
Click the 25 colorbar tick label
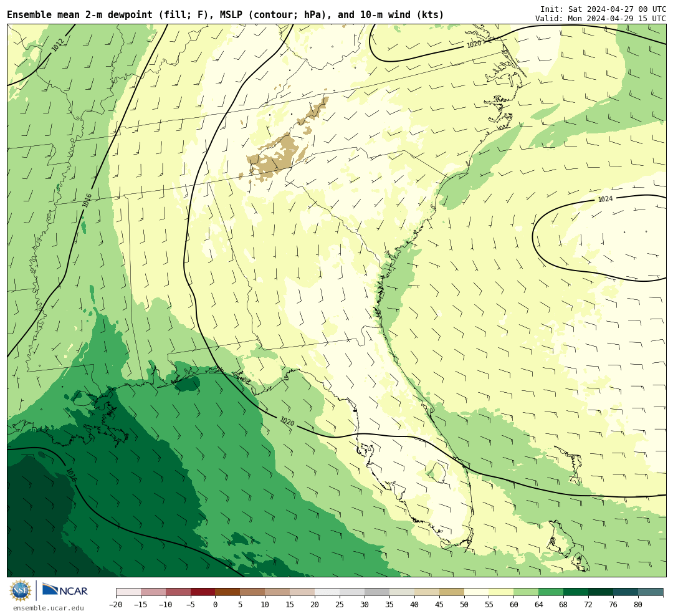coord(340,605)
